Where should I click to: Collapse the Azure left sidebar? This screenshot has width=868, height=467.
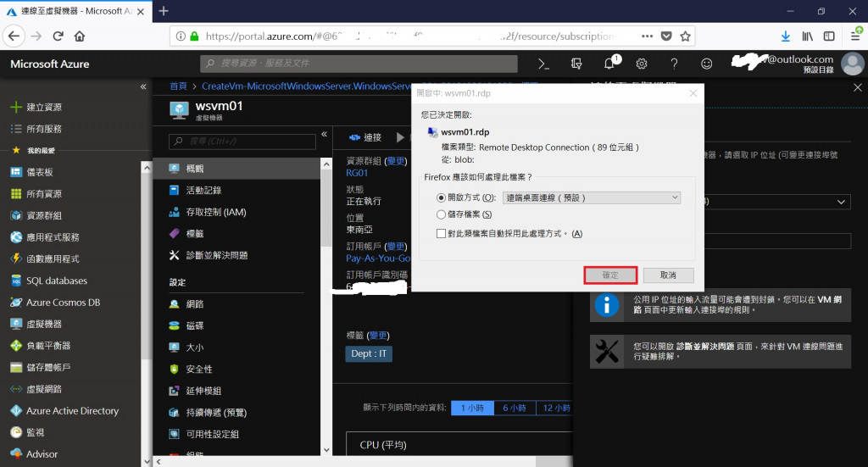click(143, 86)
